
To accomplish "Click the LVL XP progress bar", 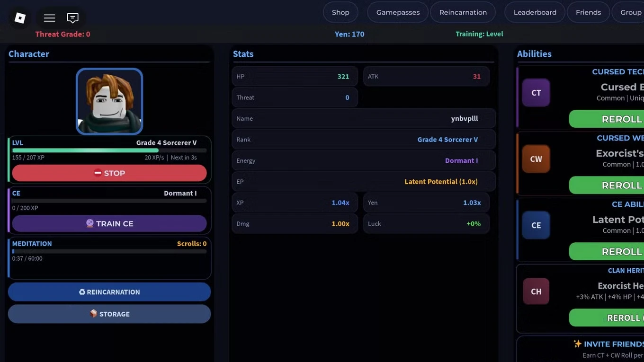I will click(109, 150).
